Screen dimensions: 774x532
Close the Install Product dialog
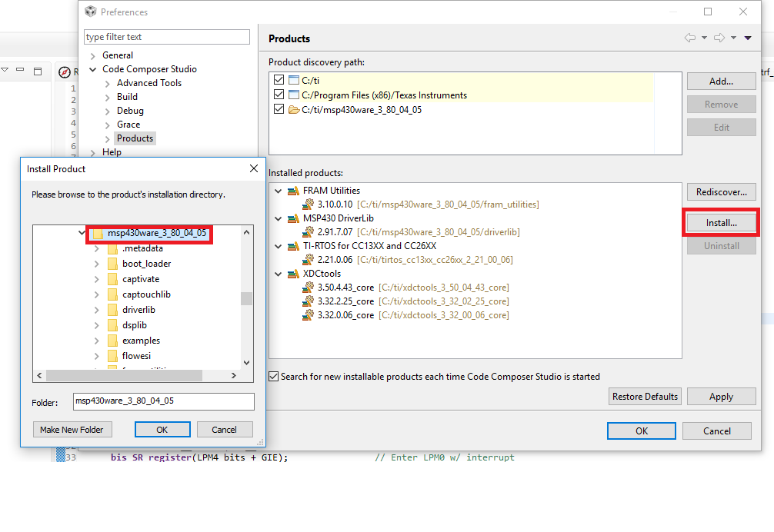tap(254, 168)
